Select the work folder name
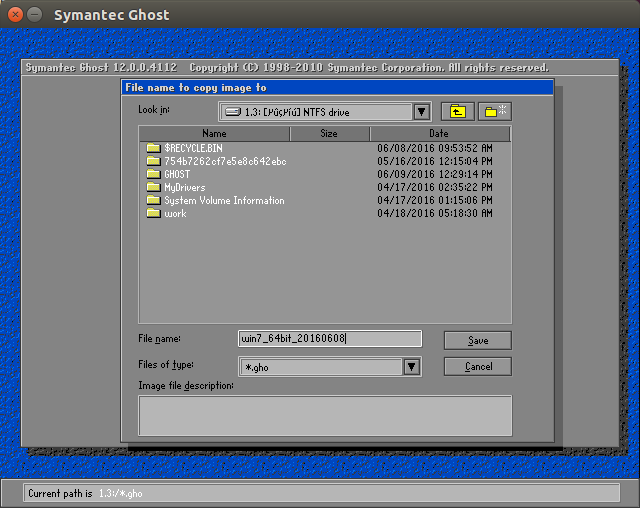 [176, 213]
